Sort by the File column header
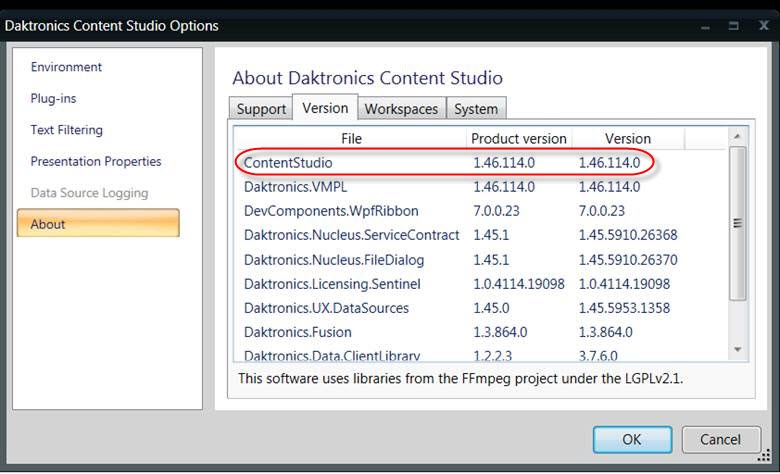This screenshot has width=780, height=474. click(x=351, y=139)
